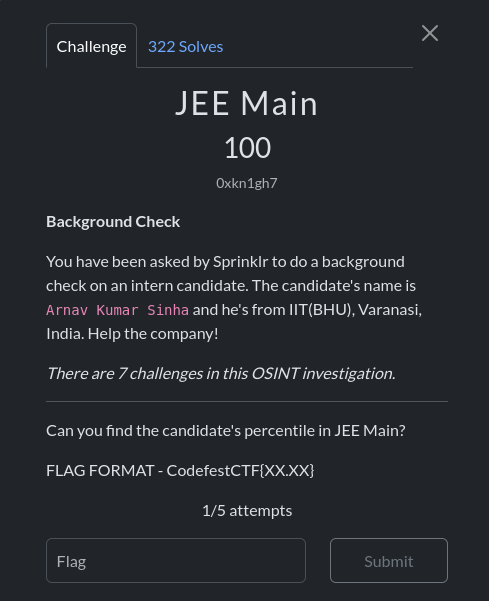Click the Background Check heading
Image resolution: width=489 pixels, height=601 pixels.
(113, 222)
